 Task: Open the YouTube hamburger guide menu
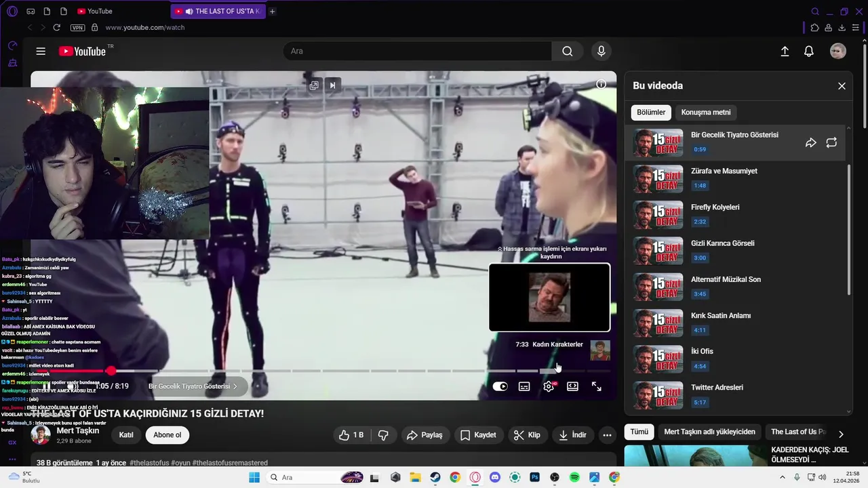coord(41,52)
